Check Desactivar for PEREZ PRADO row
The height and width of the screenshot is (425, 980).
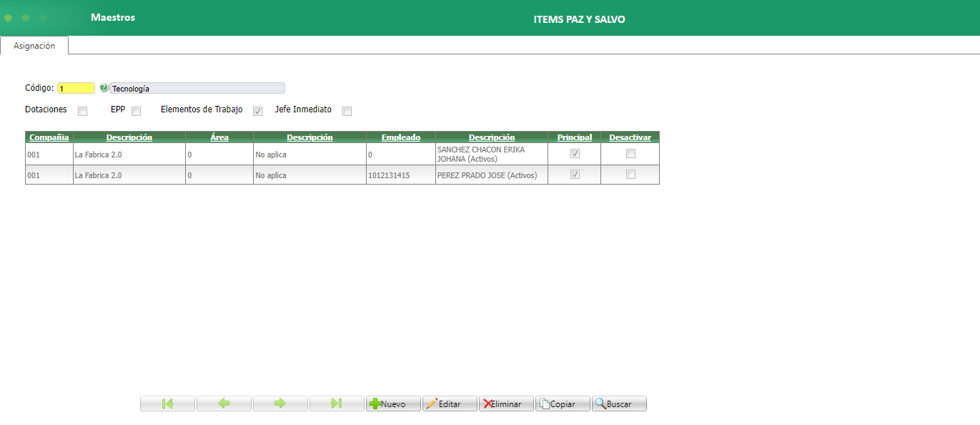pyautogui.click(x=630, y=175)
